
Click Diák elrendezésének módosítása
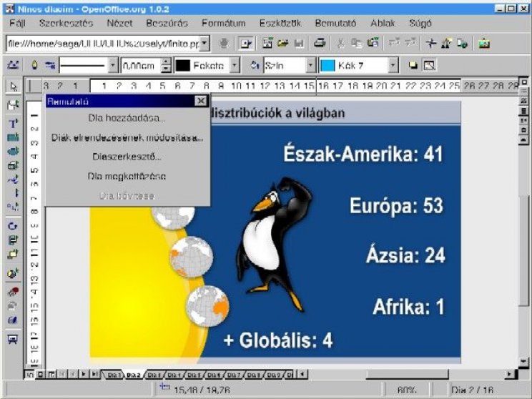(x=127, y=138)
